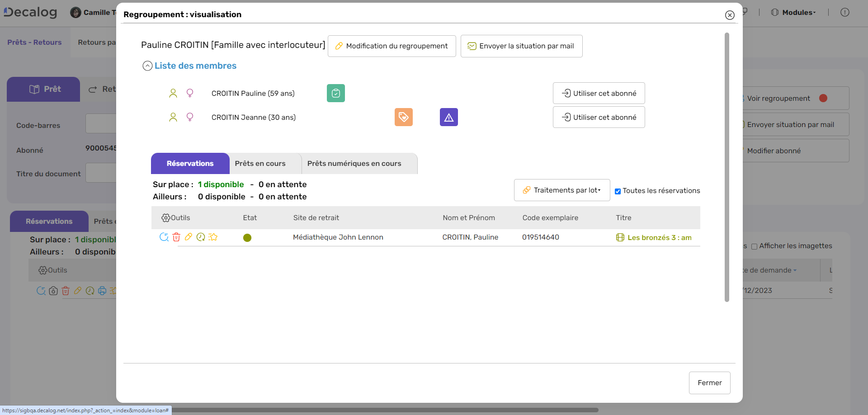Image resolution: width=868 pixels, height=415 pixels.
Task: Click the prolong/refresh icon in the Outils column
Action: pos(164,237)
